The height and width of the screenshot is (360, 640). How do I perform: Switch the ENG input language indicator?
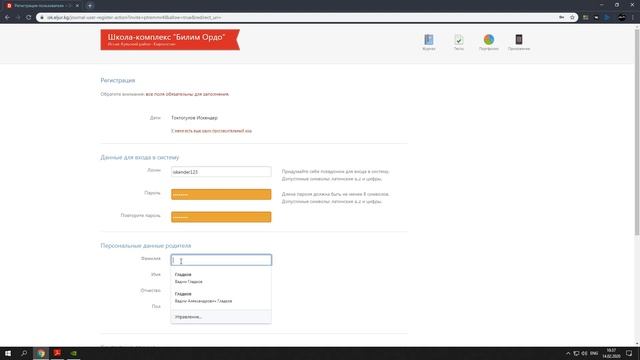coord(594,353)
